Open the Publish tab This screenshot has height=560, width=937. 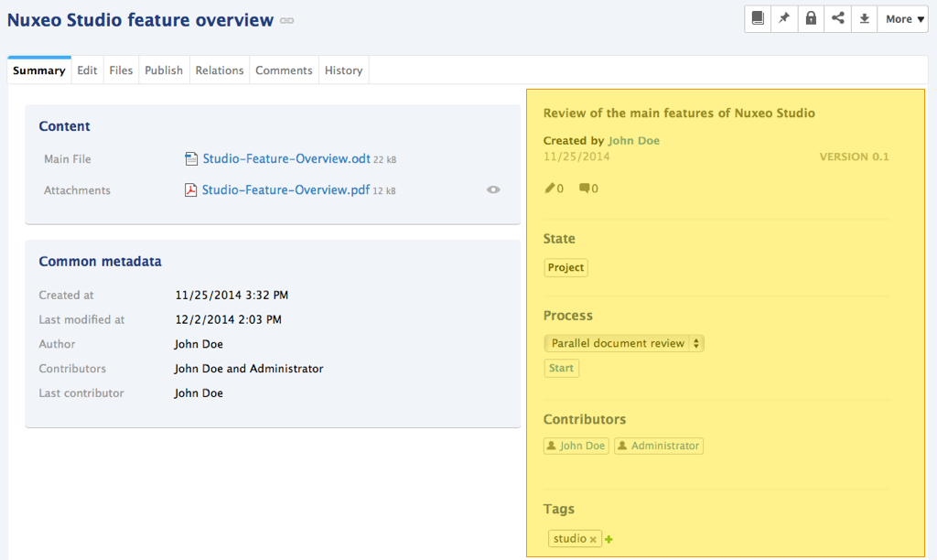[x=164, y=70]
